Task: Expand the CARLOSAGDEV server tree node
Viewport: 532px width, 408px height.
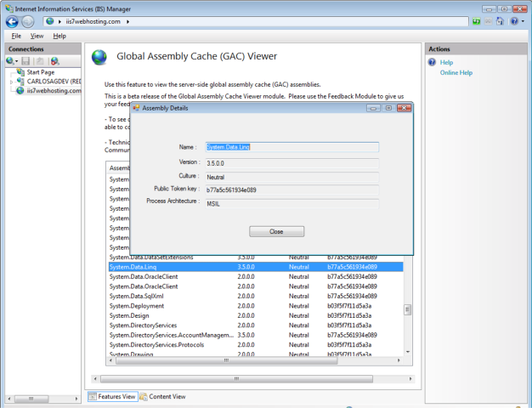Action: pos(11,82)
